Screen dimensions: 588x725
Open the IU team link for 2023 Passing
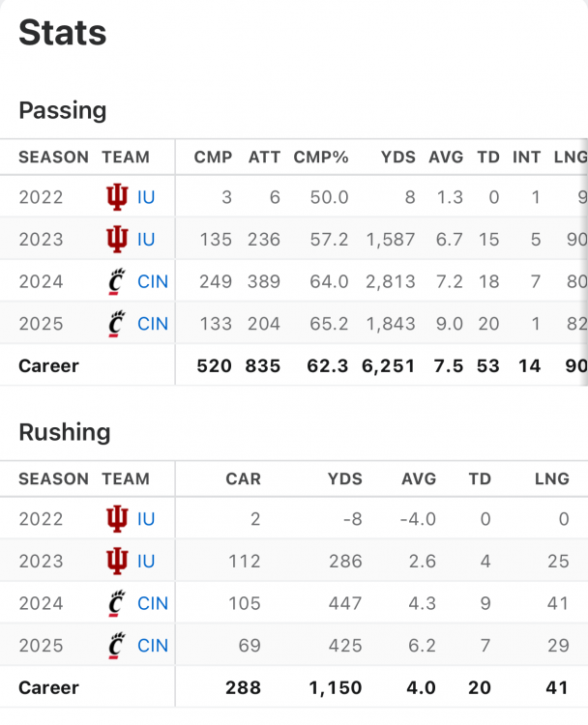(x=146, y=239)
